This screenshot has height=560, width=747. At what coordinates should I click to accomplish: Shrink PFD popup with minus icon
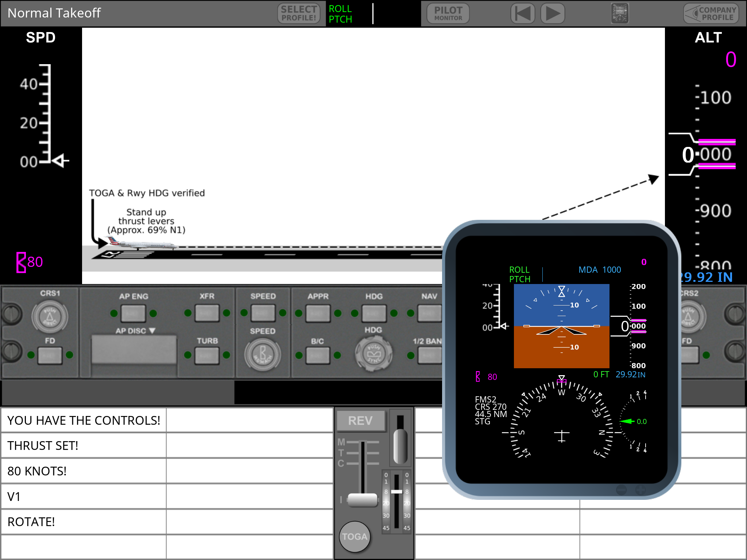(622, 490)
